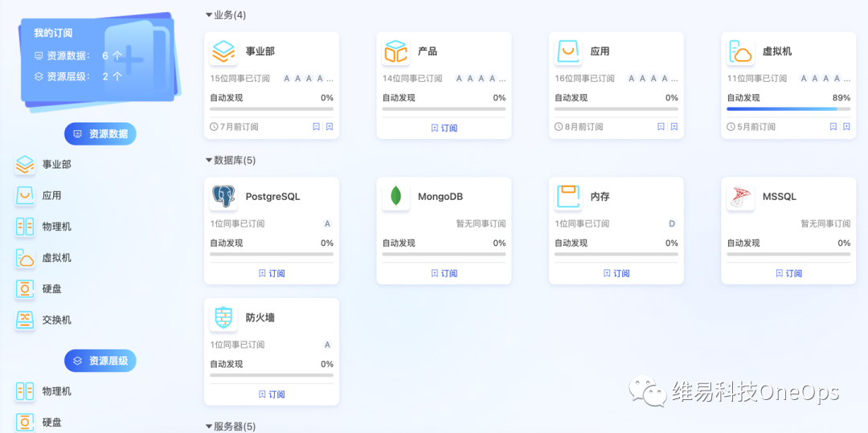Click "5月前订阅" on 虚拟机 card
This screenshot has width=868, height=433.
click(x=751, y=127)
